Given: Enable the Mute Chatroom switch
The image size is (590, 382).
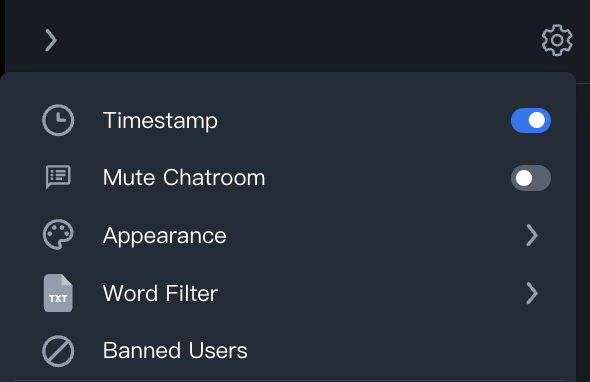Looking at the screenshot, I should tap(531, 178).
